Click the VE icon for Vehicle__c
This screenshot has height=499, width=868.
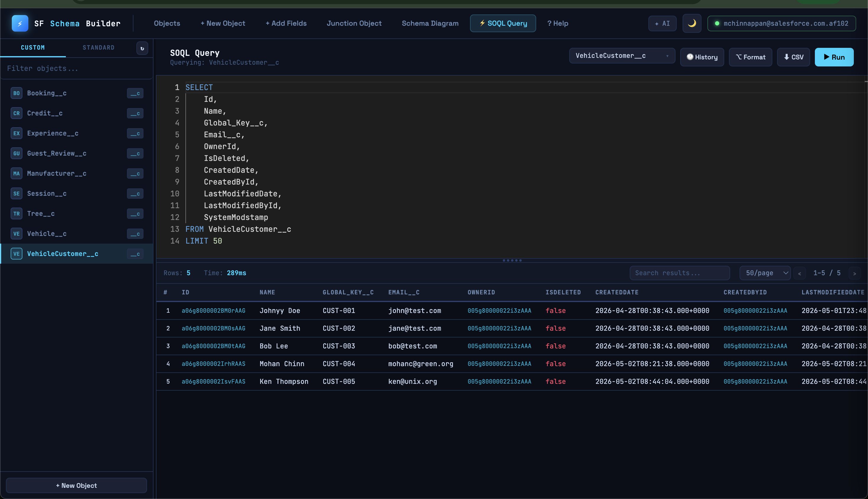click(x=17, y=234)
